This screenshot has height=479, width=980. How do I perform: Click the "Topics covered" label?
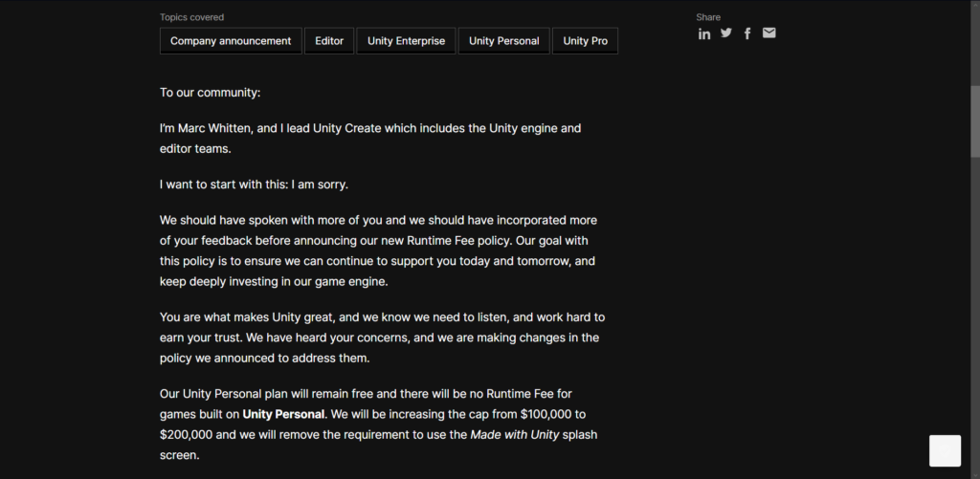tap(191, 17)
